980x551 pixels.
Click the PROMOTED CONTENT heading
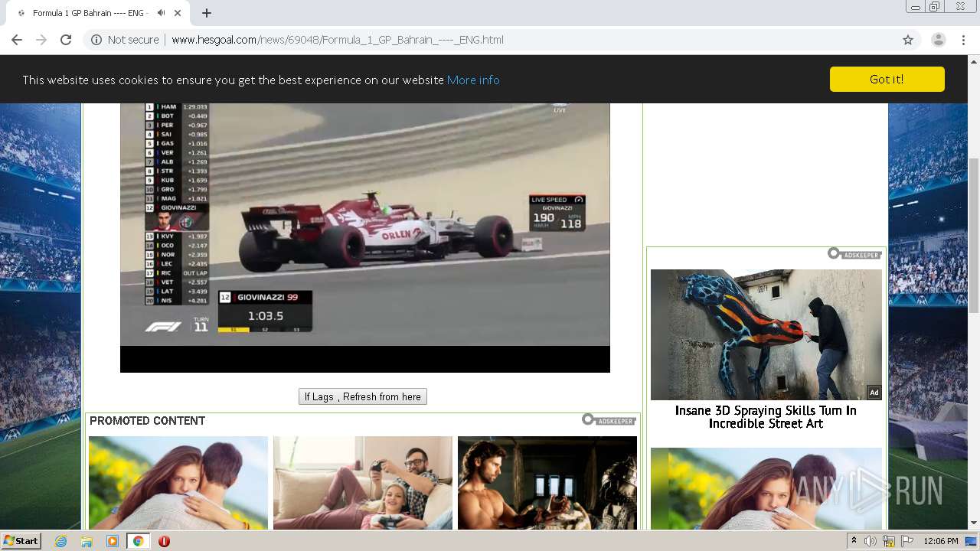147,421
